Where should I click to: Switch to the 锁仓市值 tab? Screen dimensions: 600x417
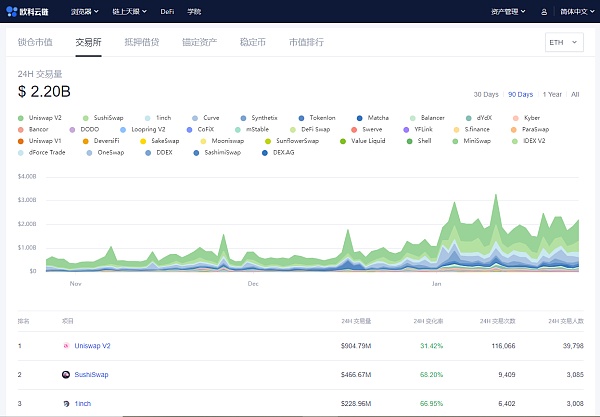tap(35, 43)
